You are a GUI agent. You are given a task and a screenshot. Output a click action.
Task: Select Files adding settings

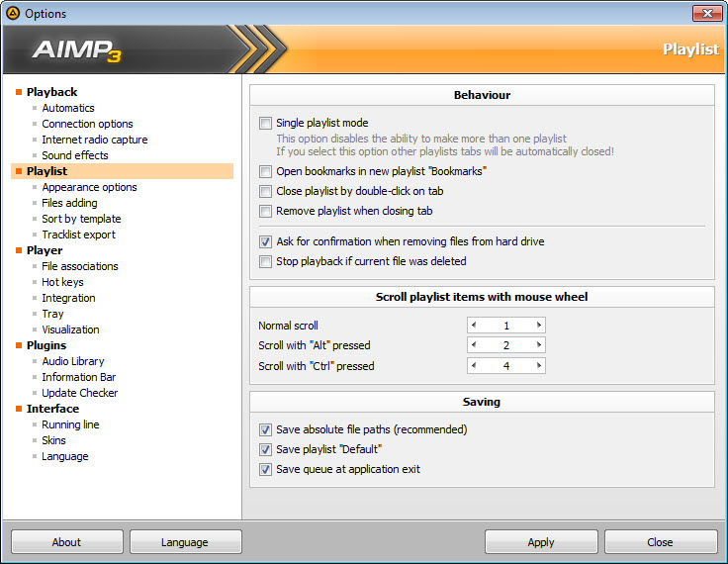pyautogui.click(x=69, y=203)
